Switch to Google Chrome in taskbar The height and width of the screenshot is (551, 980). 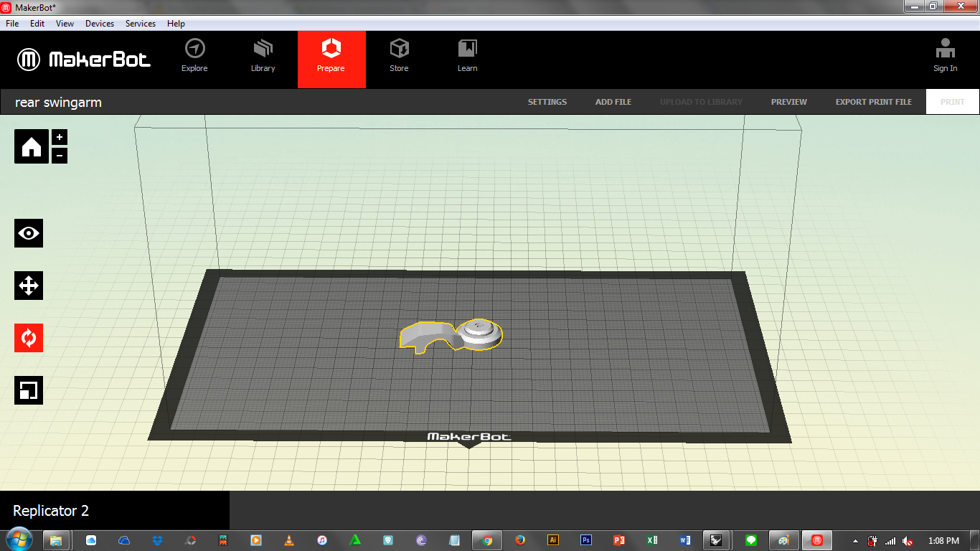point(487,540)
